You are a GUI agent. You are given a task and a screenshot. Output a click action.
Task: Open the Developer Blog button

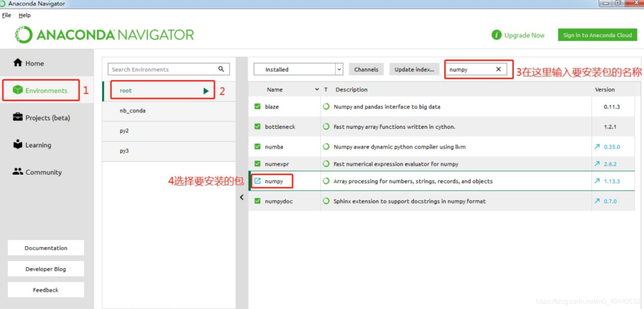pos(46,269)
